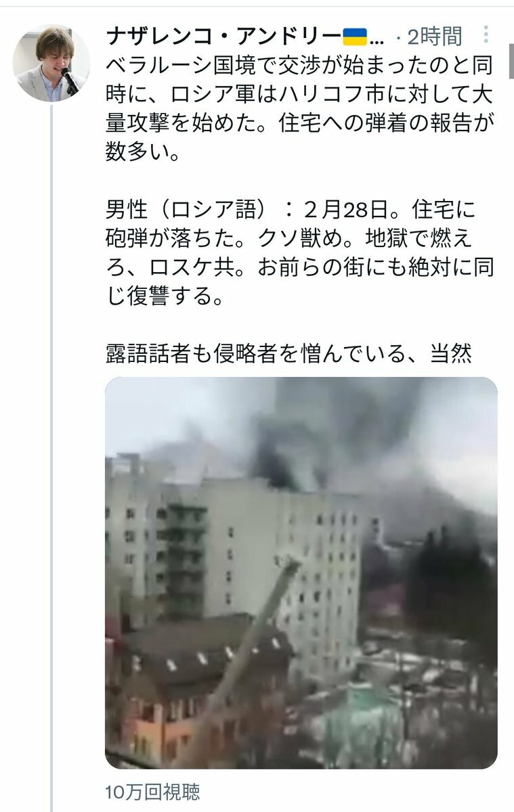Tap the Ukraine flag emoji beside the name
Viewport: 514px width, 812px height.
355,36
